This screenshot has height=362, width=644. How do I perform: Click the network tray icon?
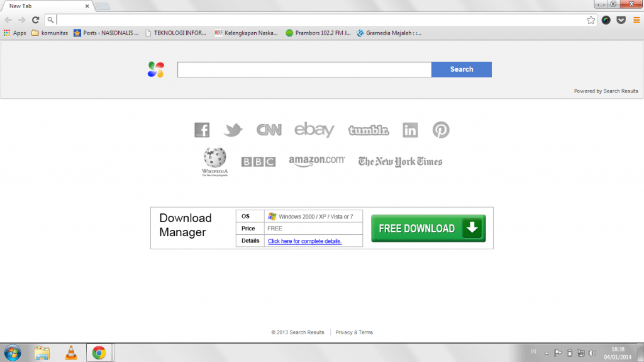580,353
